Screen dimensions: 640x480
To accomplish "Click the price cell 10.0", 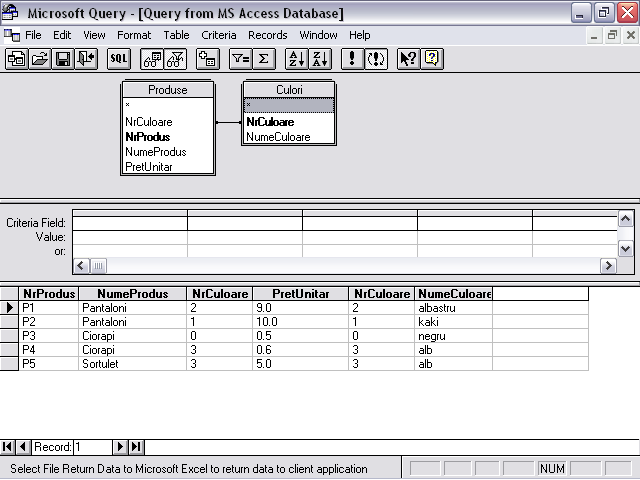I will tap(300, 322).
